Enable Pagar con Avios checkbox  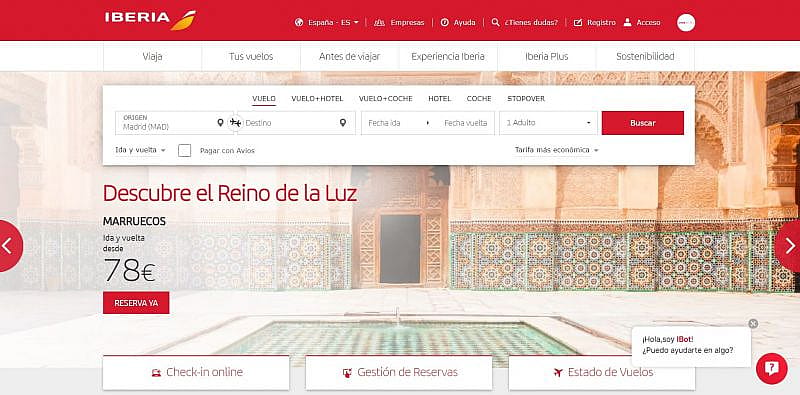pyautogui.click(x=185, y=151)
